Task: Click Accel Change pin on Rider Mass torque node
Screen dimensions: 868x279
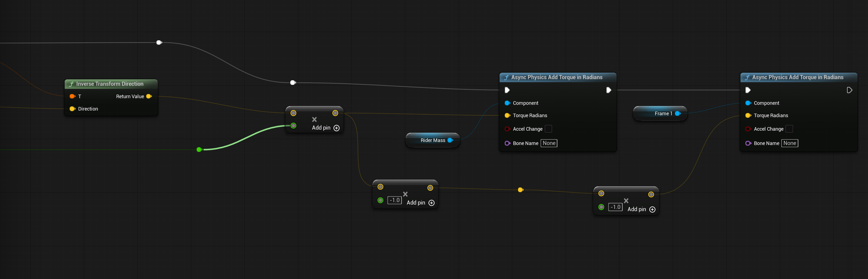Action: coord(507,129)
